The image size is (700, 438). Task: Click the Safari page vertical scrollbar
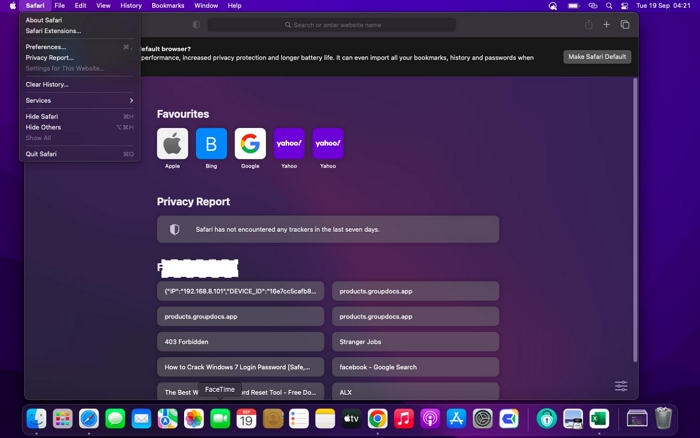click(x=635, y=220)
